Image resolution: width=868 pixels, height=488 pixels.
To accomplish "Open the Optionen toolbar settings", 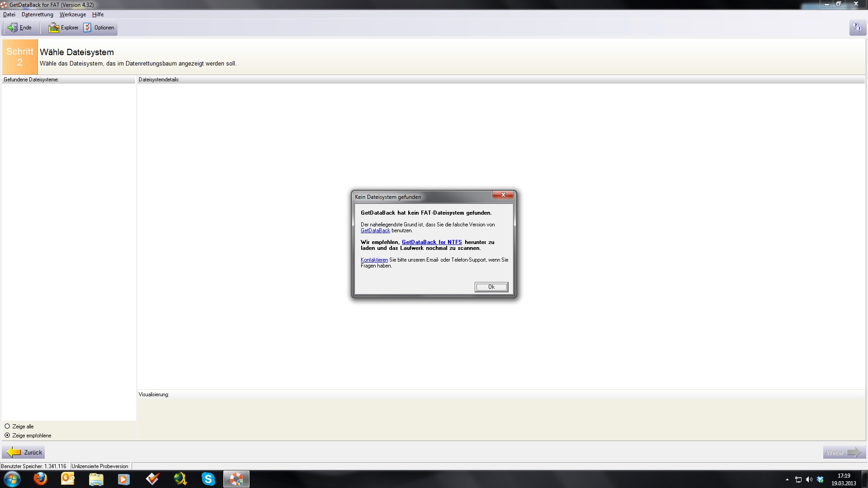I will click(x=99, y=28).
